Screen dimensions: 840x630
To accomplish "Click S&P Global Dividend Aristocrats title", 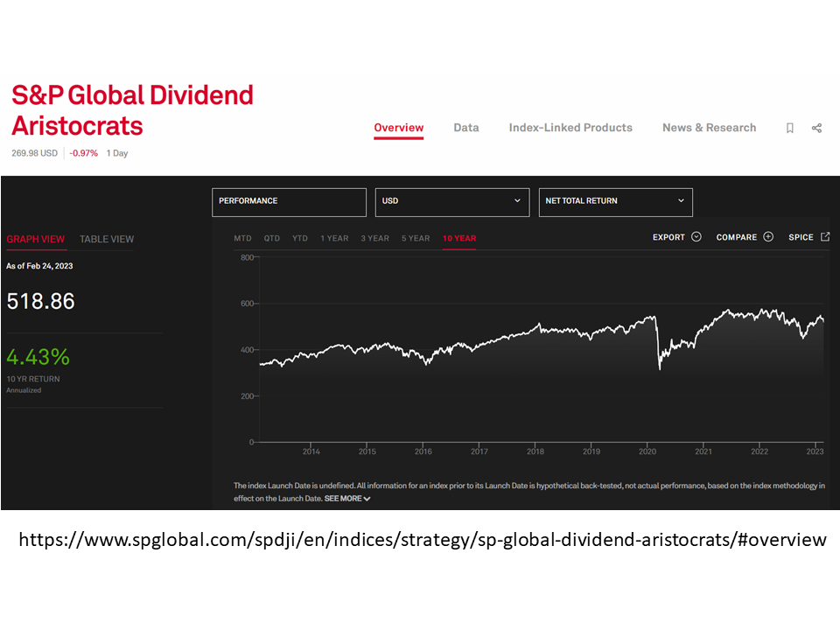I will point(132,110).
